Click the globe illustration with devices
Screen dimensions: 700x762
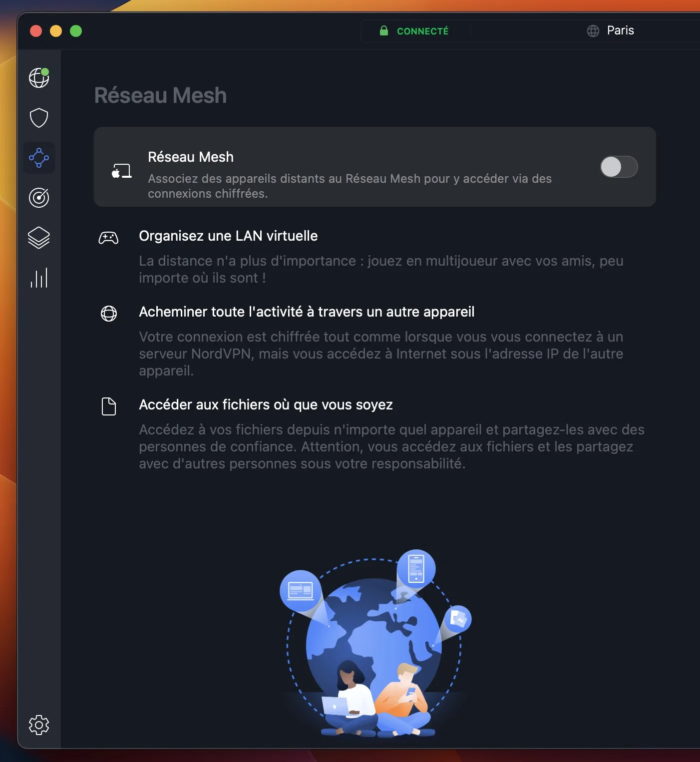[375, 644]
